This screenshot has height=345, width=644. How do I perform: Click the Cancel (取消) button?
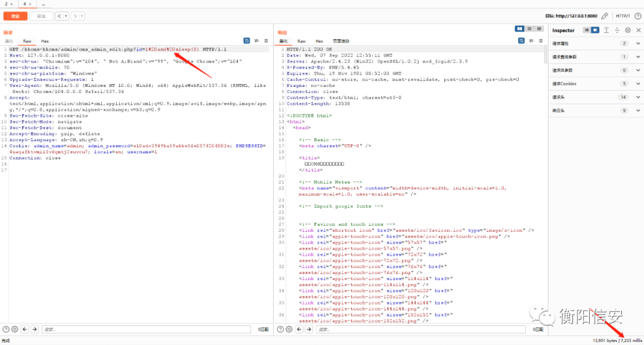(41, 16)
